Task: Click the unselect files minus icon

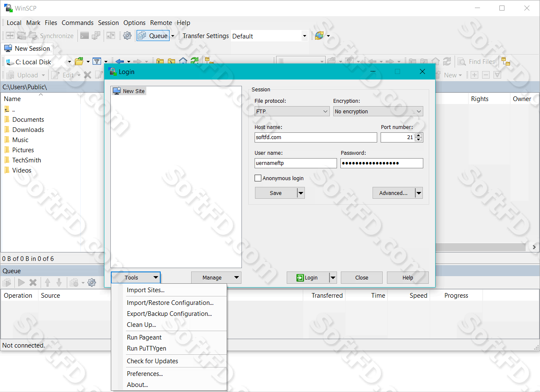Action: click(x=486, y=75)
